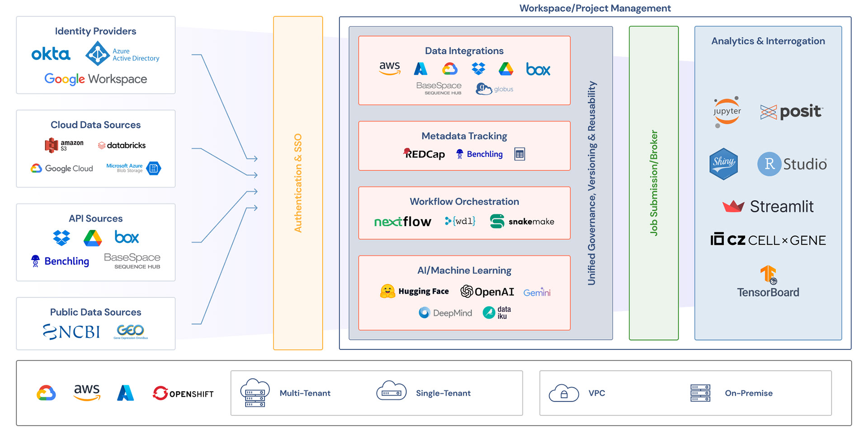This screenshot has width=868, height=442.
Task: Click the spreadsheet icon in Metadata Tracking
Action: pyautogui.click(x=519, y=154)
